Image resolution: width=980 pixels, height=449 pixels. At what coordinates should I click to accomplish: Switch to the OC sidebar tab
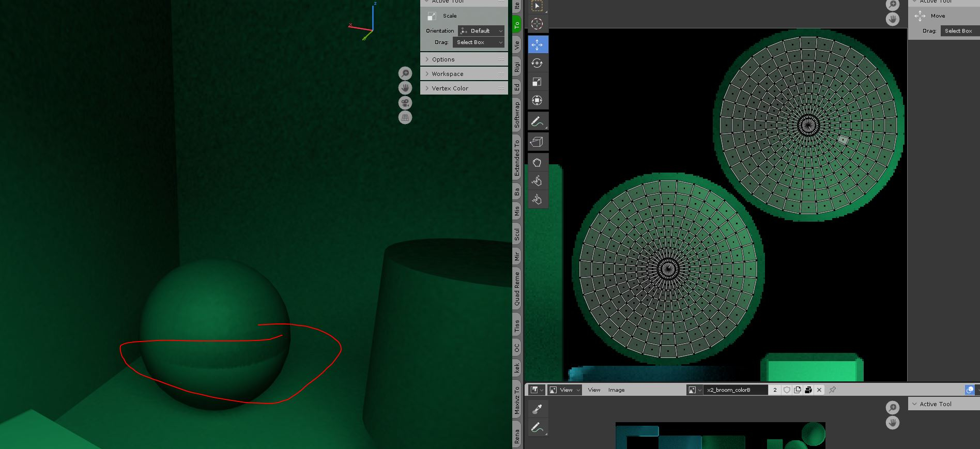[516, 348]
